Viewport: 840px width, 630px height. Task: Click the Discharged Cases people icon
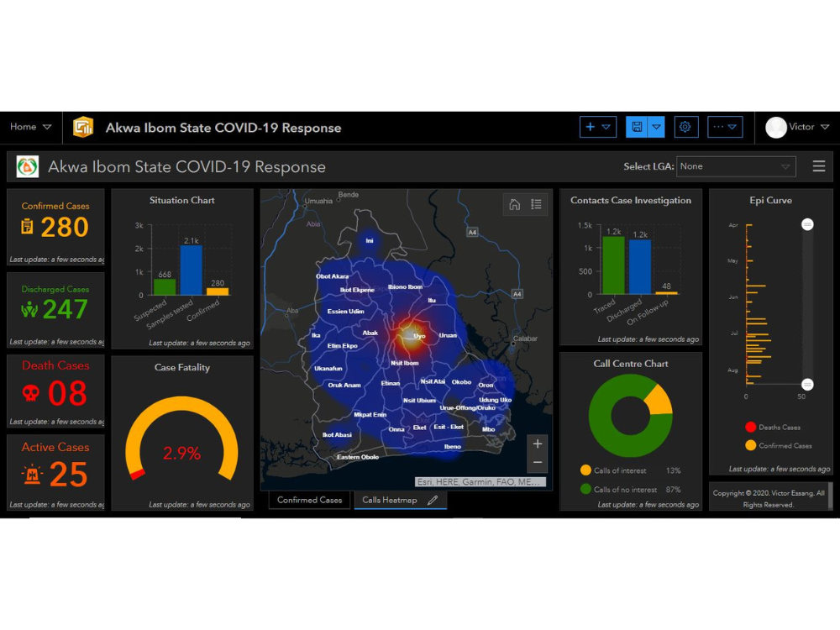[x=29, y=309]
